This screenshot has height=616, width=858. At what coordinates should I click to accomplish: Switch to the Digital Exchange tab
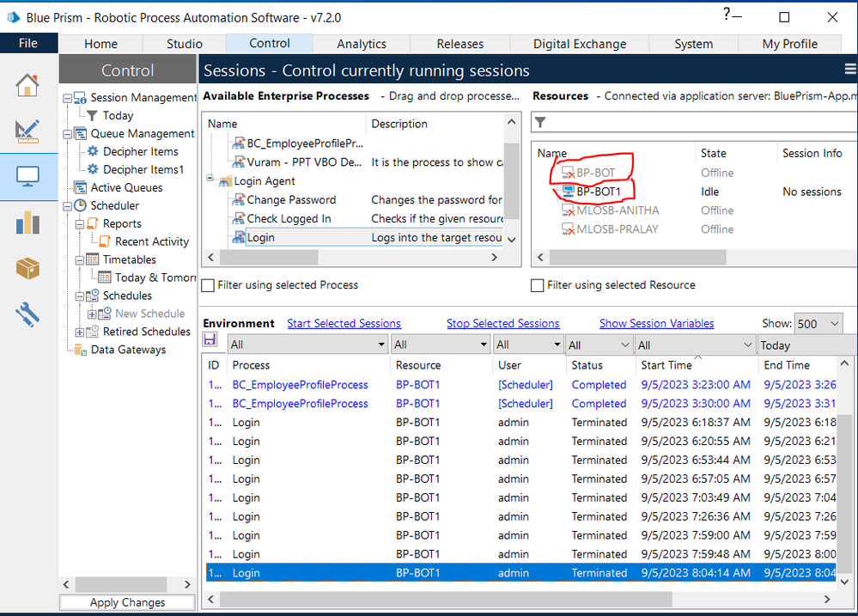pos(580,44)
